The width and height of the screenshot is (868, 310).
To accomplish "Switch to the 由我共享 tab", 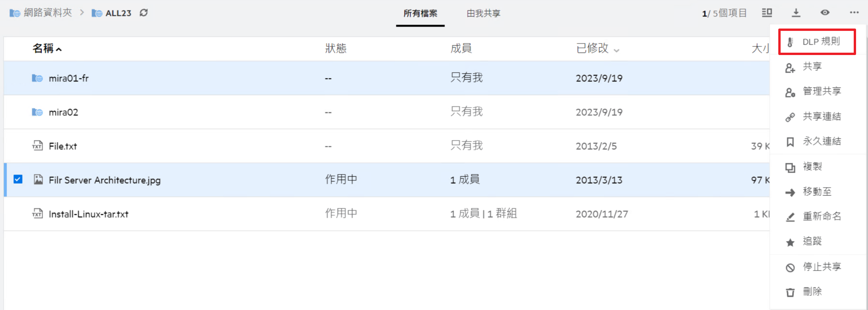I will coord(483,13).
